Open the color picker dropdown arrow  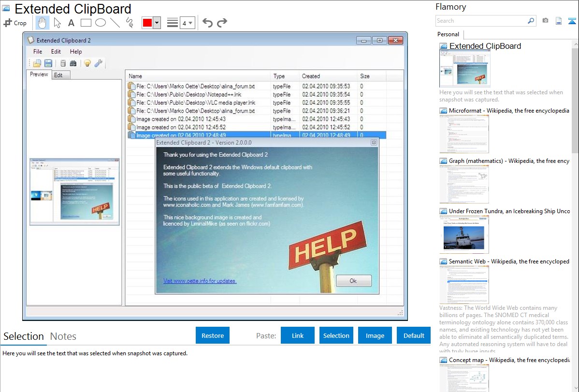coord(157,23)
